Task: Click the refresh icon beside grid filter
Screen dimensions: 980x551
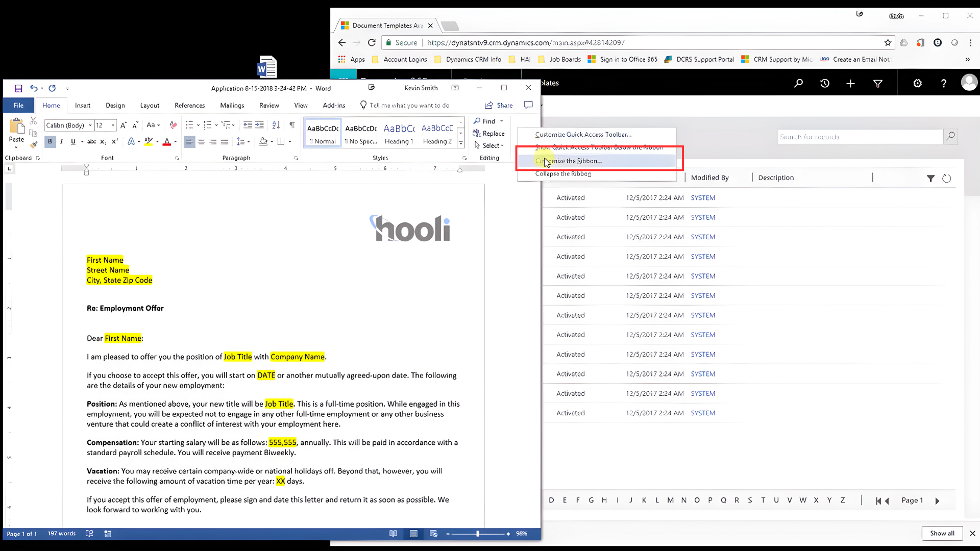Action: coord(946,178)
